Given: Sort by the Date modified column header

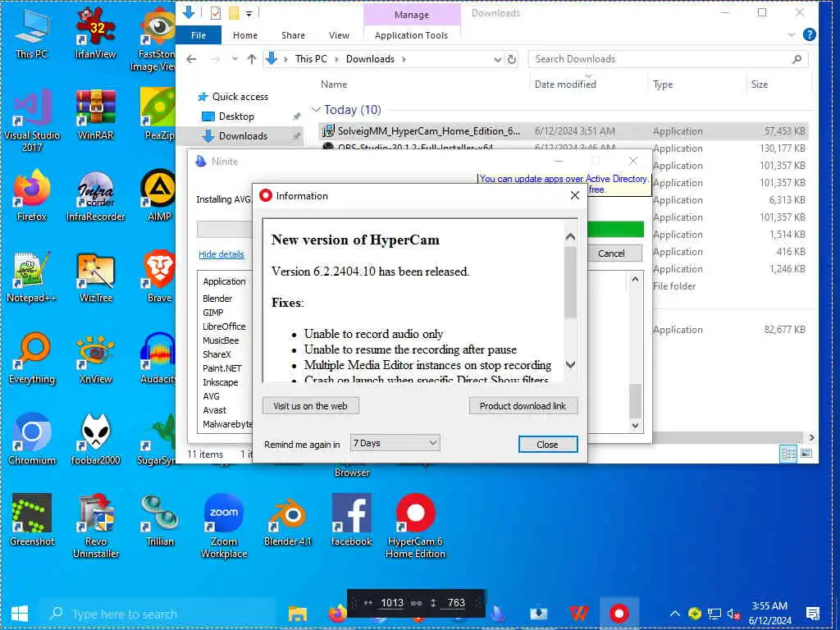Looking at the screenshot, I should 565,84.
